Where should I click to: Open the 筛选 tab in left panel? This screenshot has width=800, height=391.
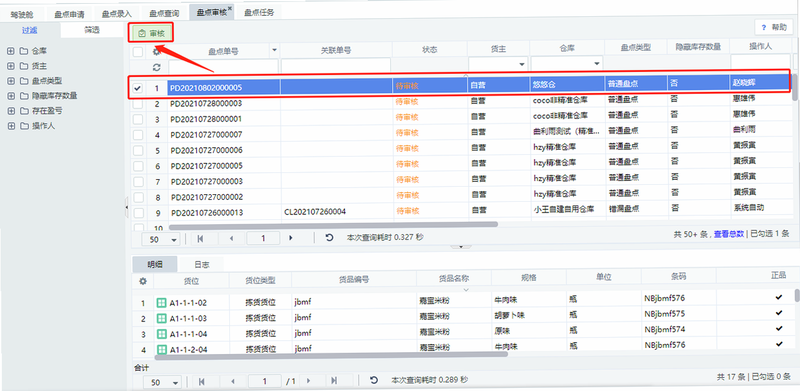(92, 30)
